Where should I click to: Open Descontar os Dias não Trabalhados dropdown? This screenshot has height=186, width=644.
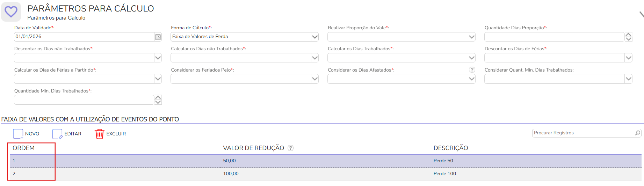[158, 58]
